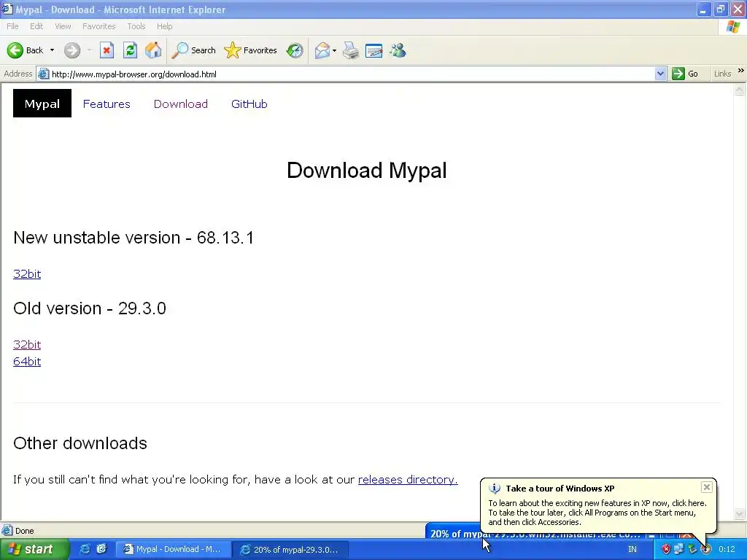Open the releases directory link
The width and height of the screenshot is (747, 560).
coord(408,480)
